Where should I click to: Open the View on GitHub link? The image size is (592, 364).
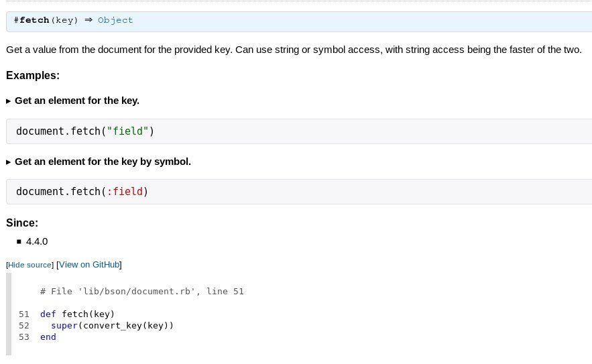[x=90, y=265]
